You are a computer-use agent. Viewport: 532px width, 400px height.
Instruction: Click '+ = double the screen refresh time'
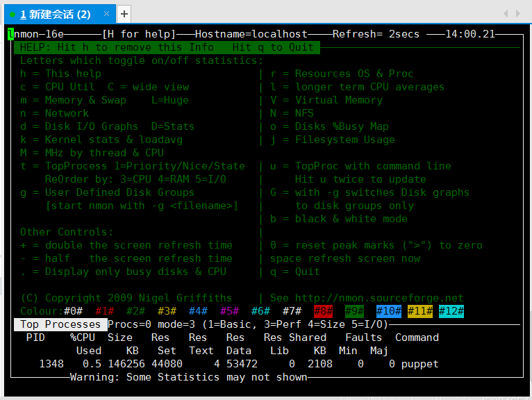coord(126,245)
